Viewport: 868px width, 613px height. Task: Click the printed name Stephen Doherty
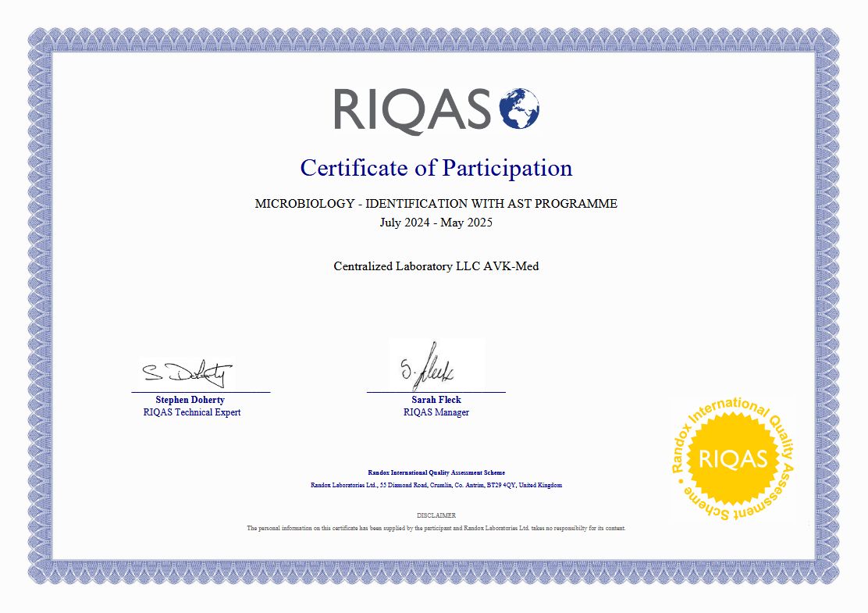[190, 400]
